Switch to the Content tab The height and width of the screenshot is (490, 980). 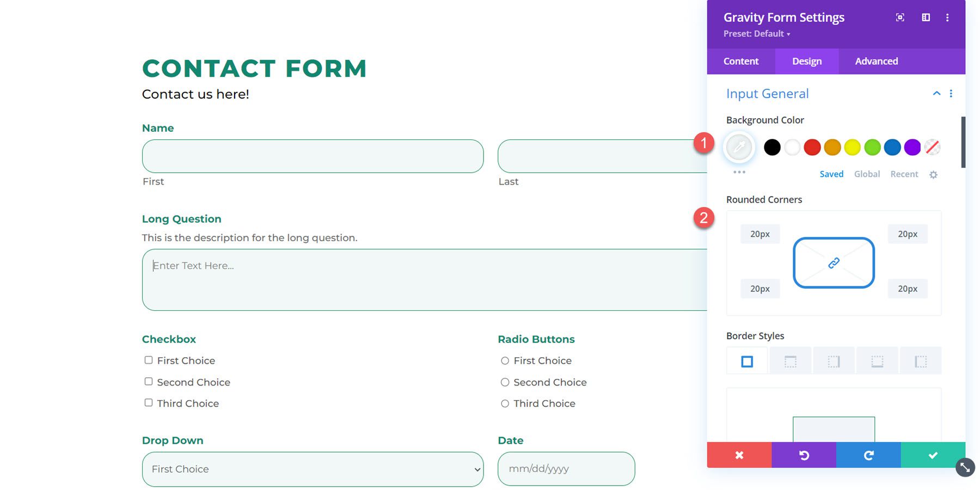[741, 61]
